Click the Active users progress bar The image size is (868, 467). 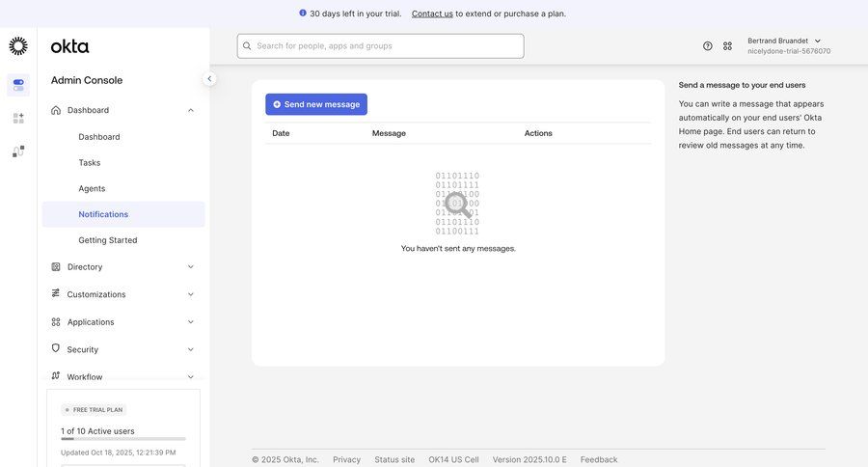(123, 439)
